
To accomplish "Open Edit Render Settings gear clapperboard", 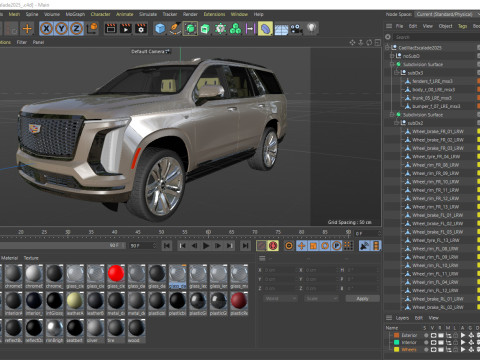I will [x=141, y=29].
